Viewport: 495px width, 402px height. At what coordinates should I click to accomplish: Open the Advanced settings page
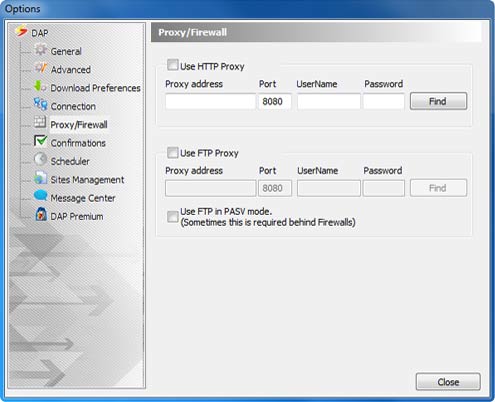point(71,70)
